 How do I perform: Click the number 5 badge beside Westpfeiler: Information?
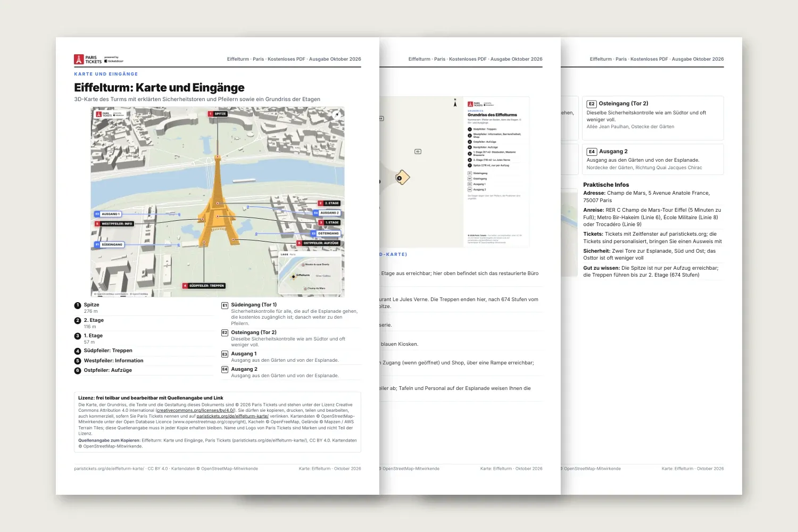pos(78,361)
